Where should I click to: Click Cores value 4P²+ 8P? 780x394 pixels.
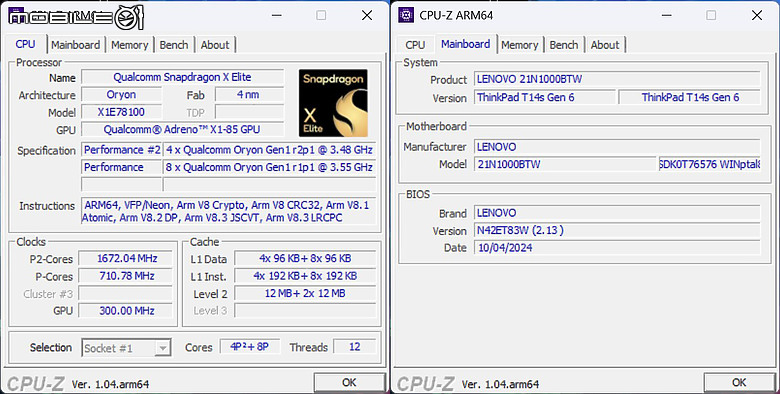click(250, 347)
